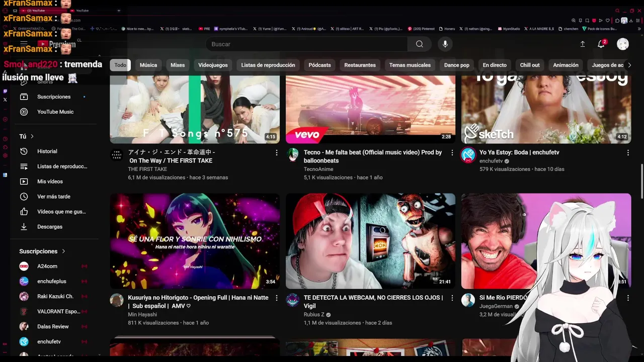The height and width of the screenshot is (362, 644).
Task: Open the Suscripciones sidebar entry
Action: click(x=54, y=97)
